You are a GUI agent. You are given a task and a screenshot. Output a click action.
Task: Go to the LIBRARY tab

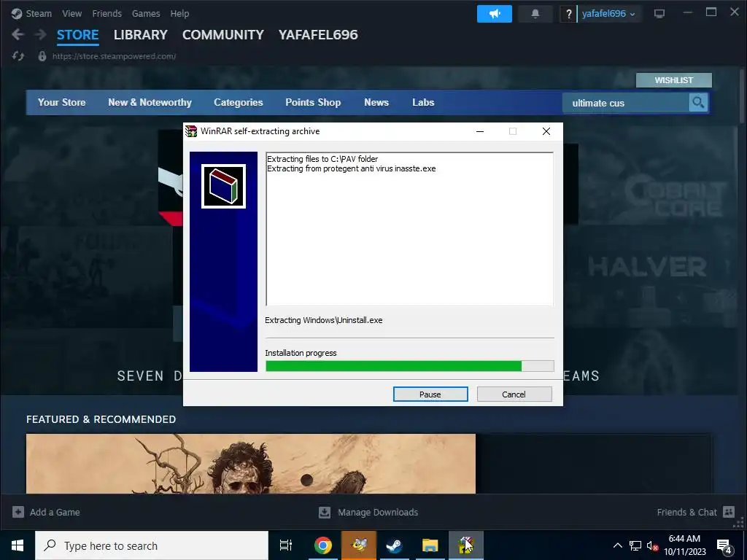pos(141,35)
